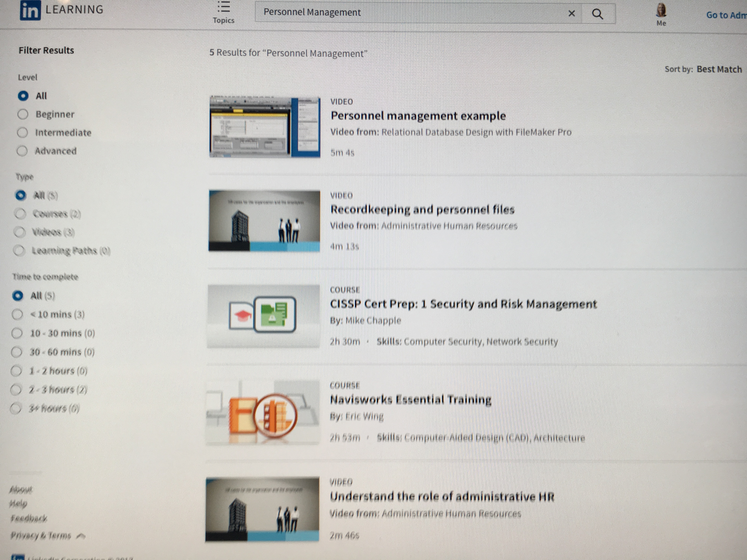Select the Beginner level radio button
This screenshot has width=747, height=560.
coord(23,114)
